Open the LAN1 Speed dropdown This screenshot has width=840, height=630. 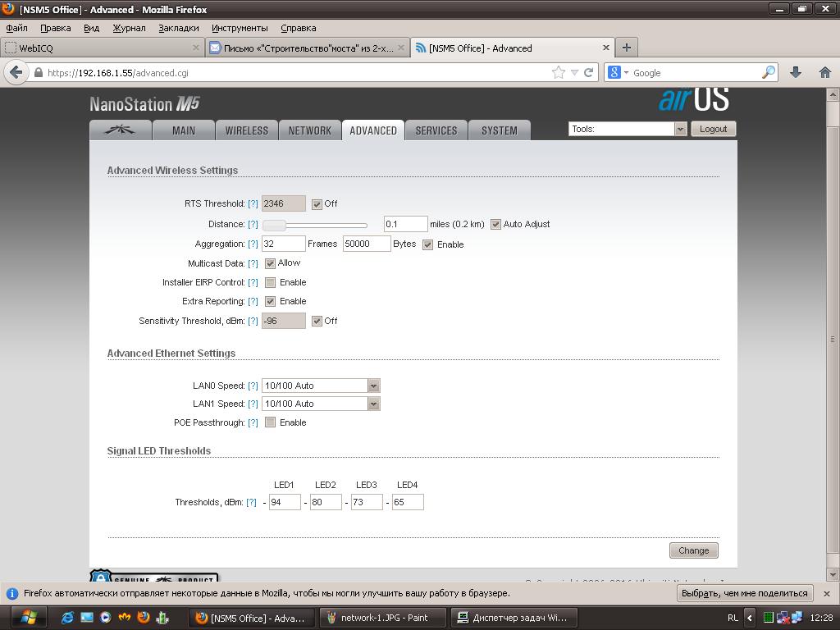click(x=321, y=404)
